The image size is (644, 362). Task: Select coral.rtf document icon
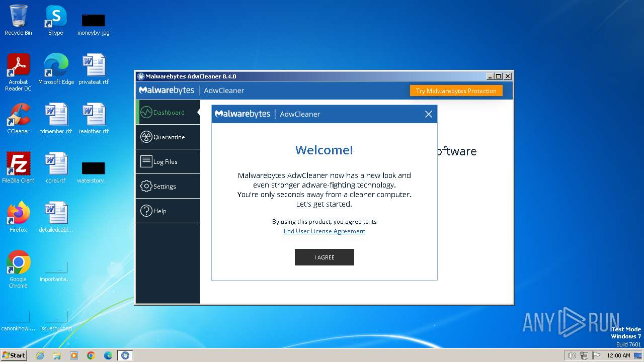coord(56,167)
